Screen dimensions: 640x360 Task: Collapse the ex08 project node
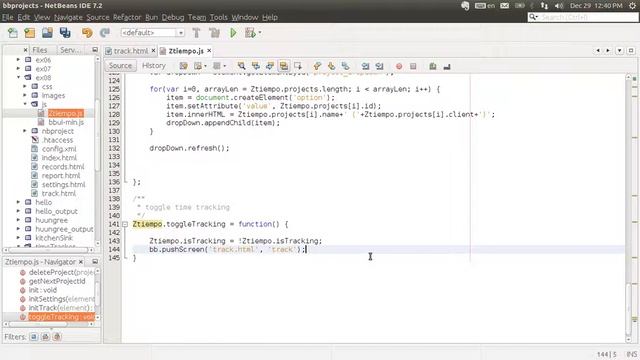(x=18, y=78)
